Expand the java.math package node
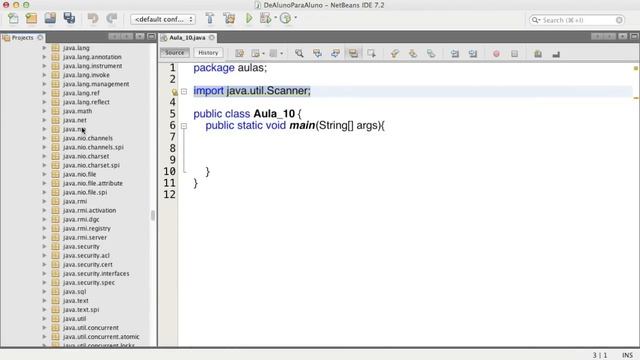The height and width of the screenshot is (360, 640). (44, 111)
